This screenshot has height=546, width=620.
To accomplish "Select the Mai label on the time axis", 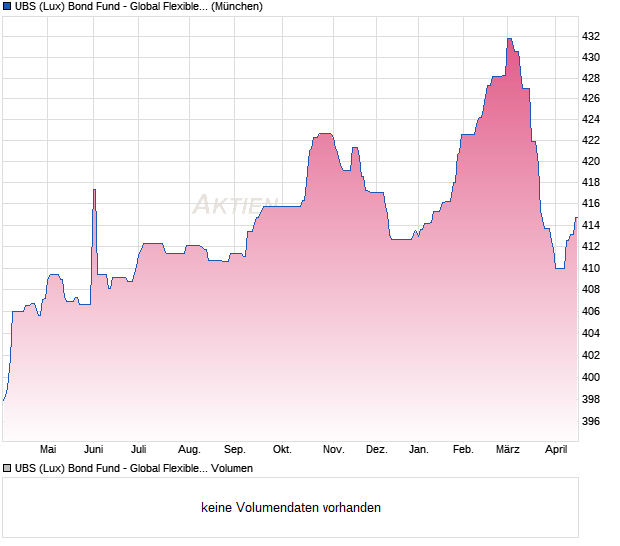I will point(48,449).
